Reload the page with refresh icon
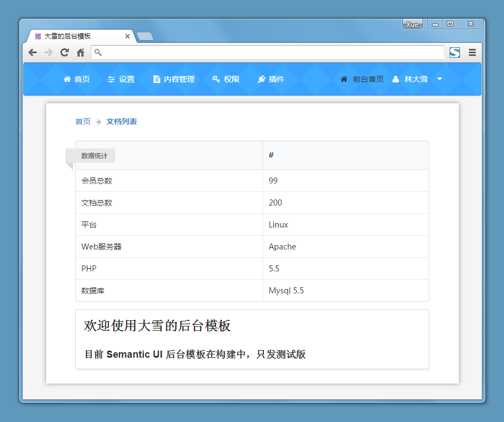Screen dimensions: 504x422 (x=65, y=52)
